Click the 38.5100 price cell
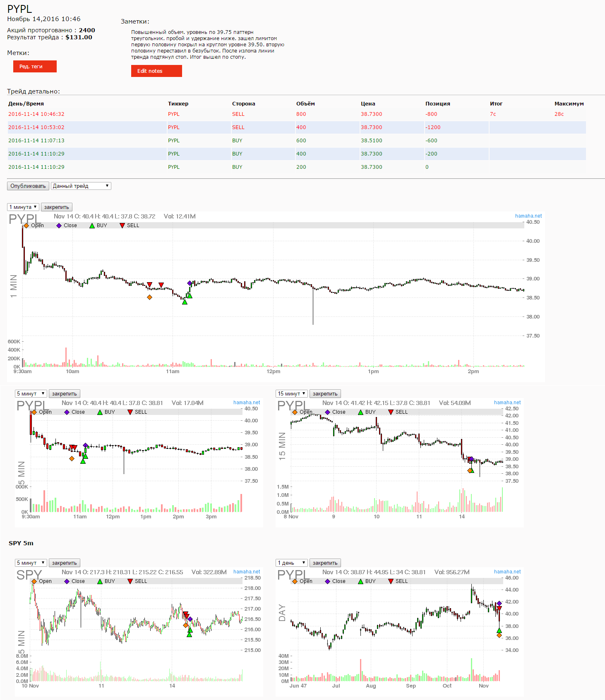Screen dimensions: 605x700 coord(372,141)
